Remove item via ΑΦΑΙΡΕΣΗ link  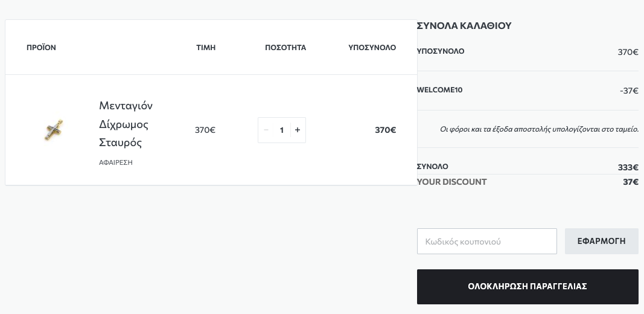116,162
